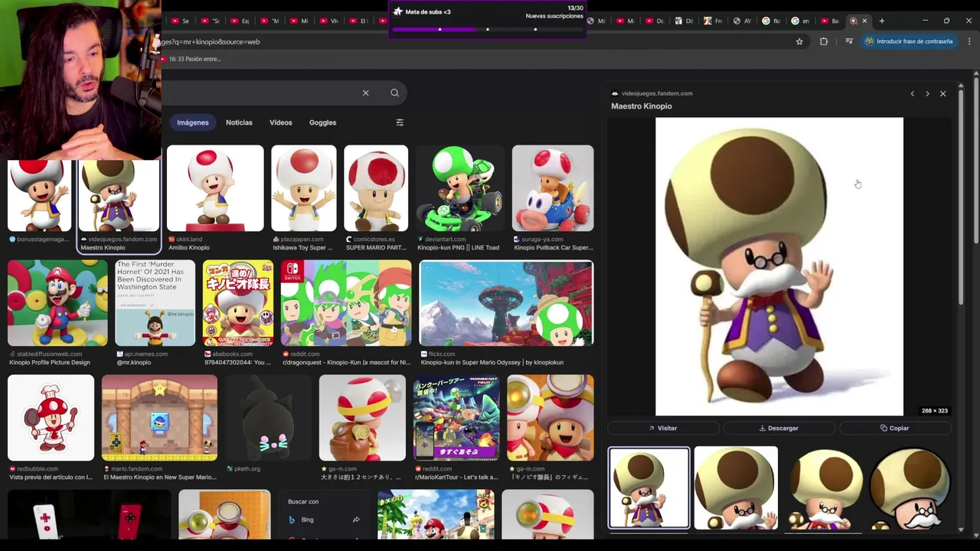Viewport: 980px width, 551px height.
Task: Click the 'Amiibo Kinopio' caption text
Action: click(188, 248)
